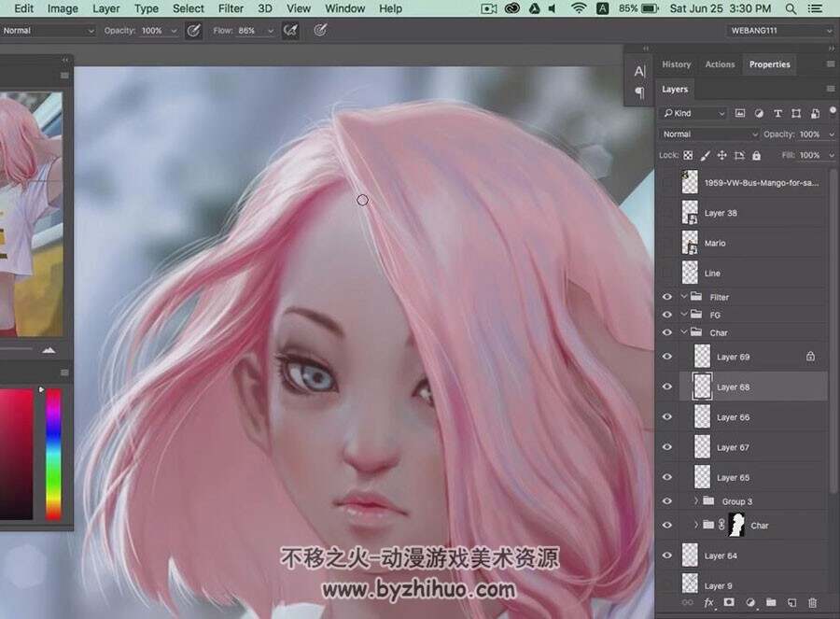Hide Layer 69
Screen dimensions: 840x619
click(x=667, y=357)
